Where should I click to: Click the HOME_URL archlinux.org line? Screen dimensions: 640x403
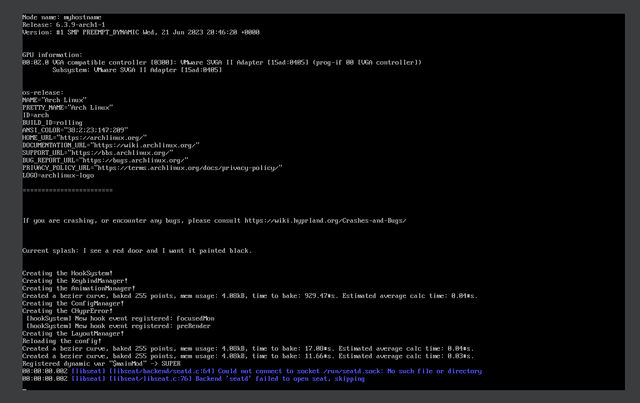[x=84, y=138]
